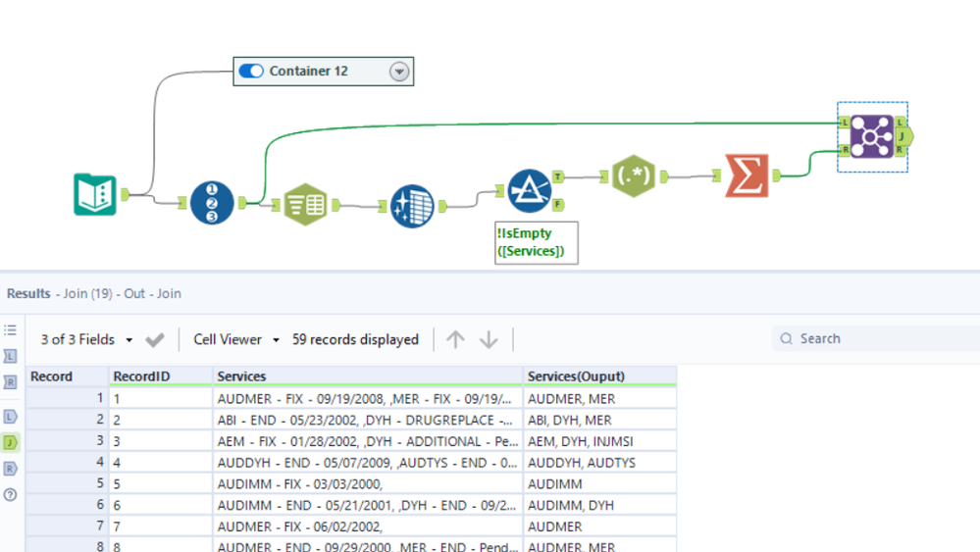The width and height of the screenshot is (980, 552).
Task: Select the Filter tool icon
Action: (530, 191)
